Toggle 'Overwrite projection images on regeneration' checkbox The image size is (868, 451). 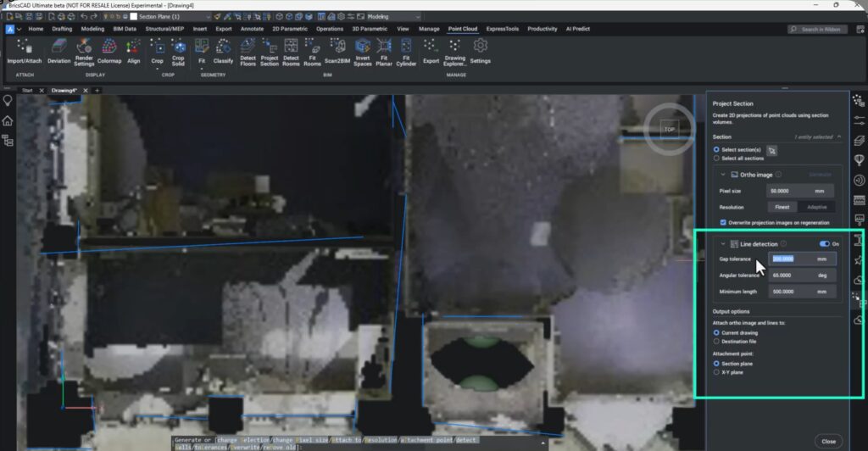click(x=723, y=222)
